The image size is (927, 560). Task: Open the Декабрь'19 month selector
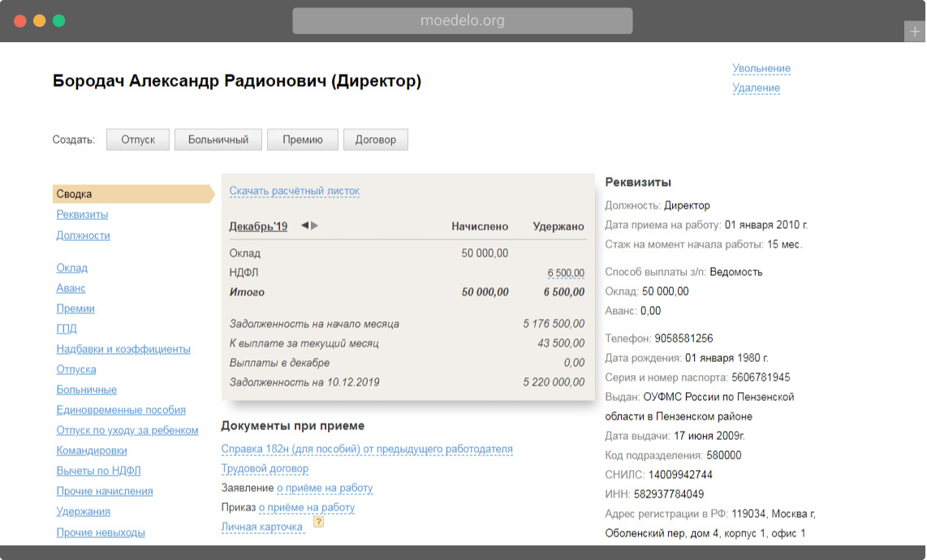(x=258, y=226)
